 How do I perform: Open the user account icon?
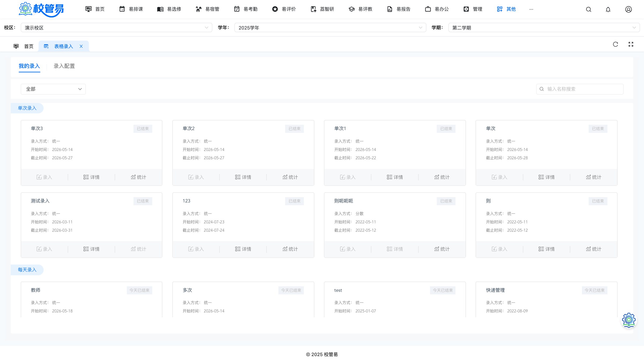pos(628,9)
